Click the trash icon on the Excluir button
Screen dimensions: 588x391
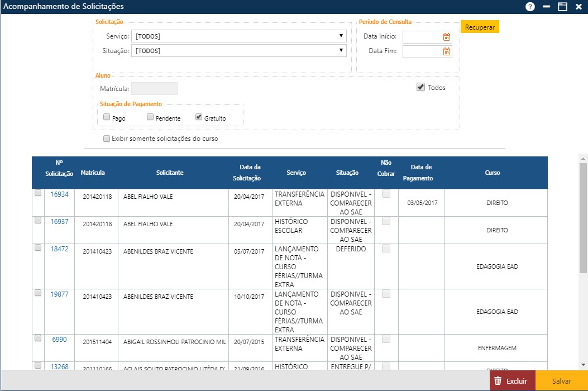[x=498, y=380]
